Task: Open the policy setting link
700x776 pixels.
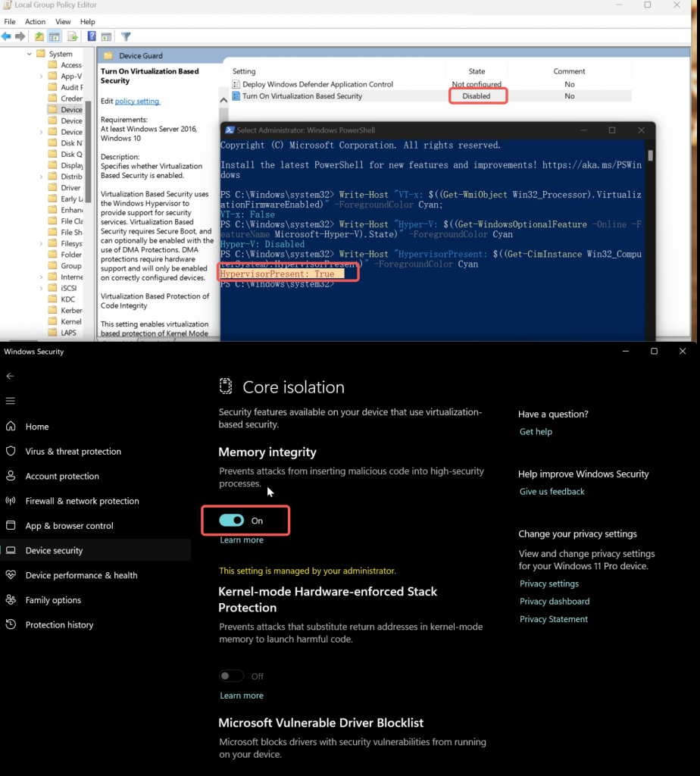Action: click(x=137, y=101)
